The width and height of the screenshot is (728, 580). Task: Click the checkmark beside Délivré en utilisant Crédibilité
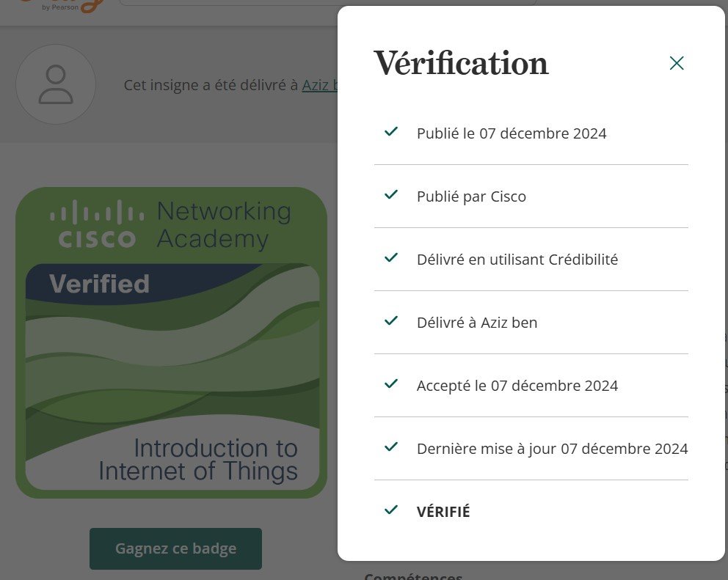391,258
